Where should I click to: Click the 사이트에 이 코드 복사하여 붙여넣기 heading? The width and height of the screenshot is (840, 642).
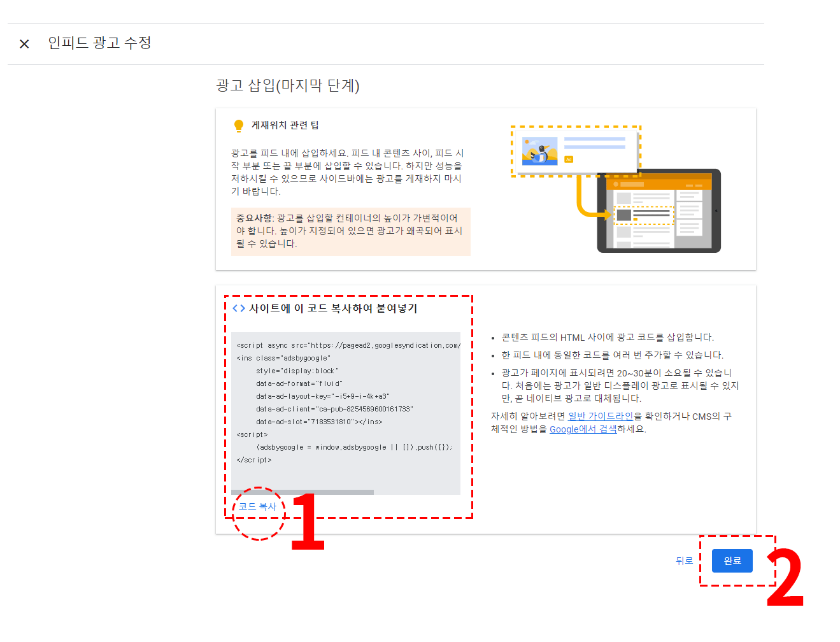(x=333, y=308)
